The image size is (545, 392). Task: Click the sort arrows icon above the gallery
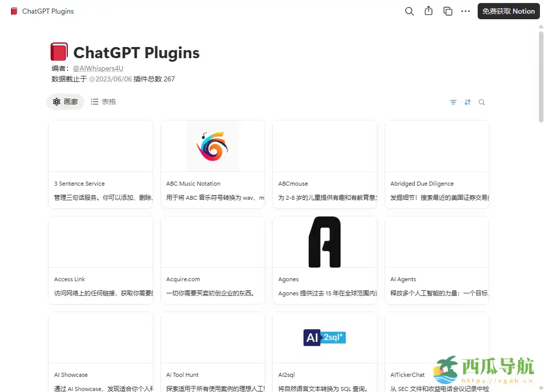coord(467,102)
